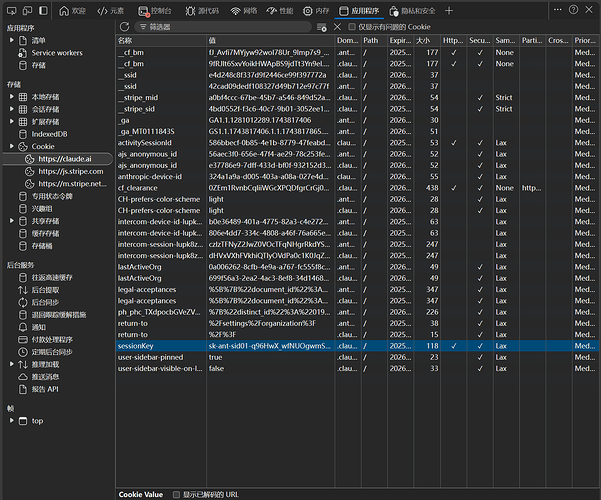Open the more options ellipsis menu
601x500 pixels.
(558, 10)
